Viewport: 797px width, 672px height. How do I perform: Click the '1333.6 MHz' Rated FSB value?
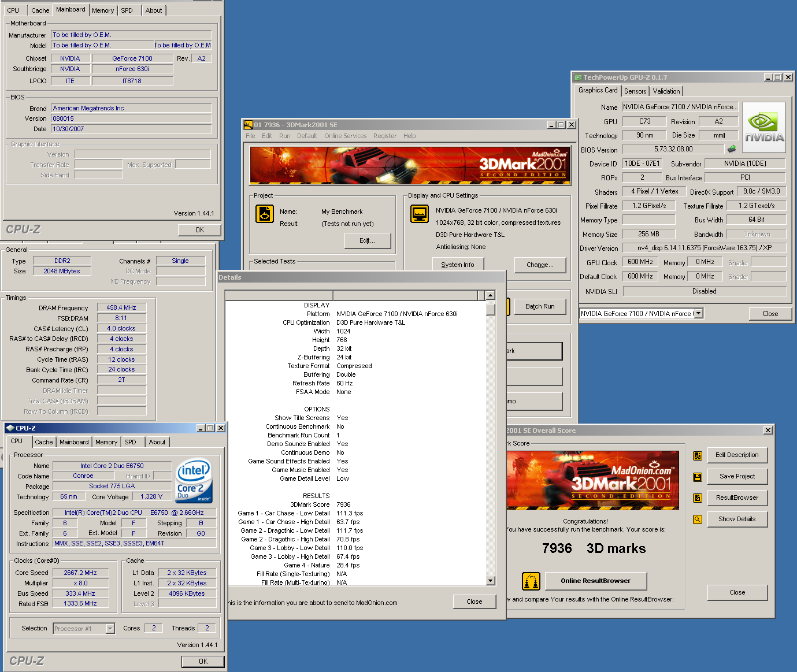pos(80,603)
